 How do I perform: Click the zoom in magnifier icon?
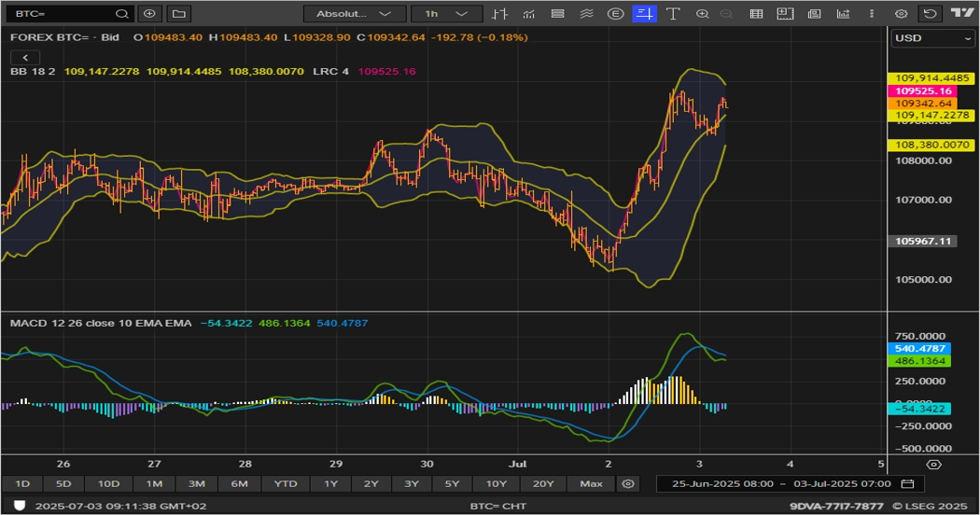click(703, 14)
